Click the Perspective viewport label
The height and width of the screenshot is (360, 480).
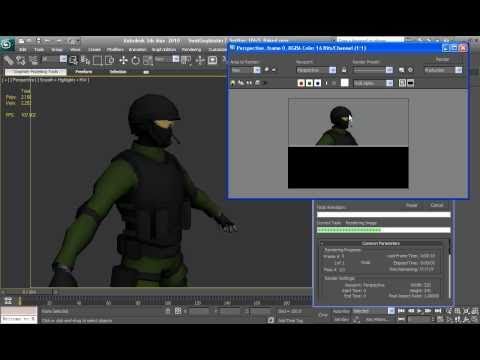(x=24, y=80)
